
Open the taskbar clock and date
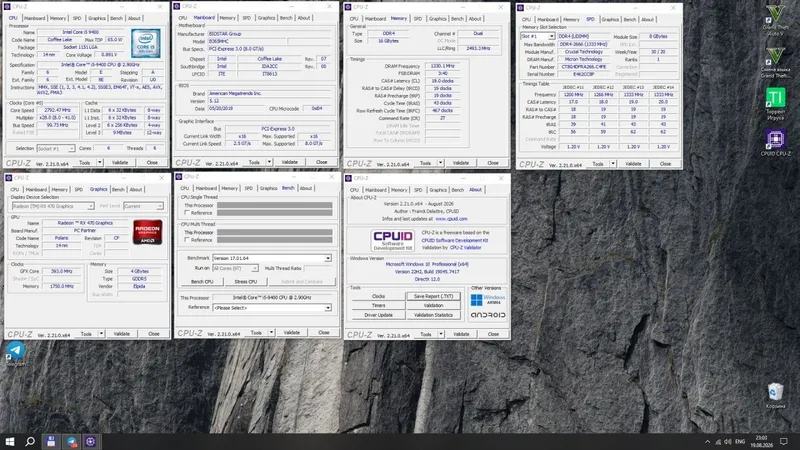[x=761, y=441]
